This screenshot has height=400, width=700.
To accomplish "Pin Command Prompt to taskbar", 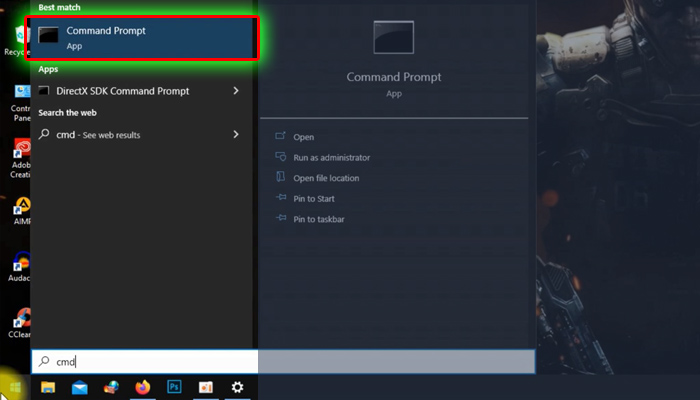I will [x=318, y=219].
